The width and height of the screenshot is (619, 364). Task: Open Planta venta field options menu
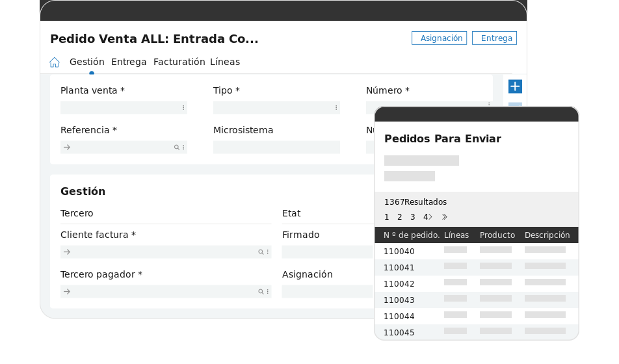183,108
